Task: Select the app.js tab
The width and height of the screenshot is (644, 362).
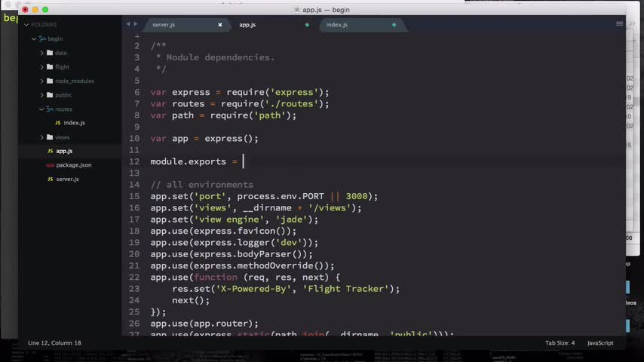Action: click(247, 25)
